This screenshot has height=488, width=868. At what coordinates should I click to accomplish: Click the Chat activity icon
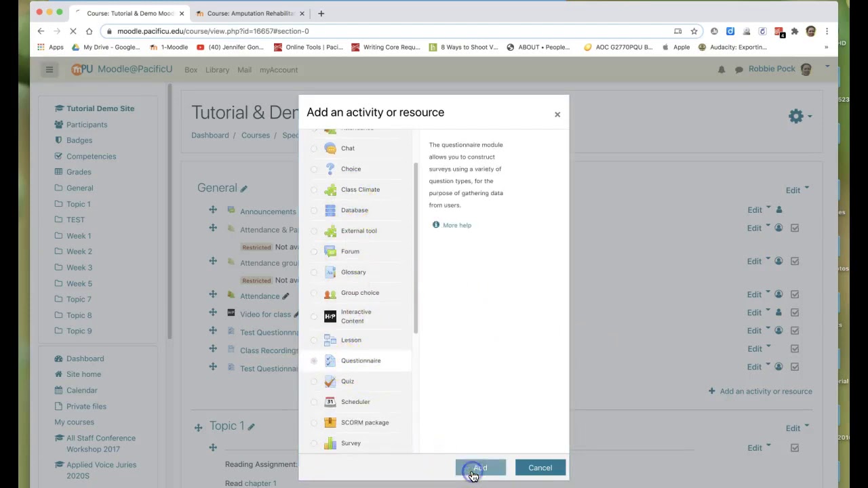(330, 148)
